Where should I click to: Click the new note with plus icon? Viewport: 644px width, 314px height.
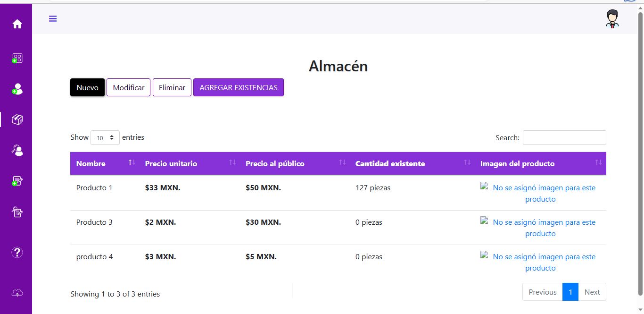click(17, 181)
